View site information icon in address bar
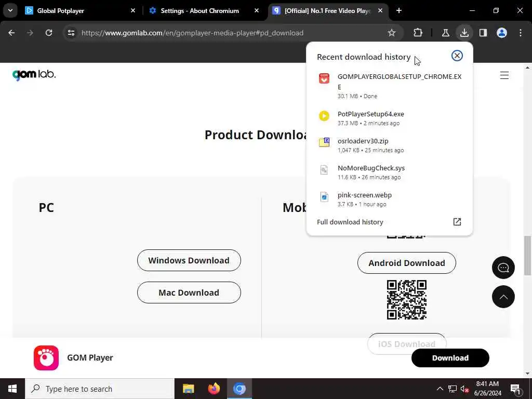 point(71,33)
